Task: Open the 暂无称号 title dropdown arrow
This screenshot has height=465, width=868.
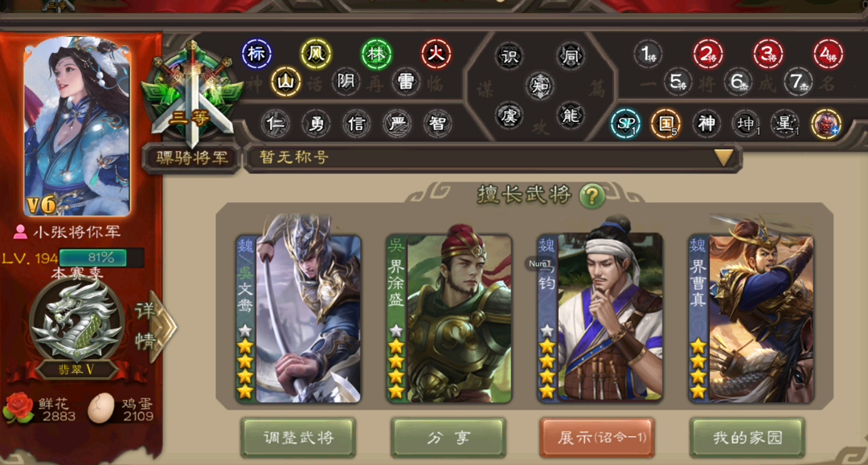Action: click(724, 157)
